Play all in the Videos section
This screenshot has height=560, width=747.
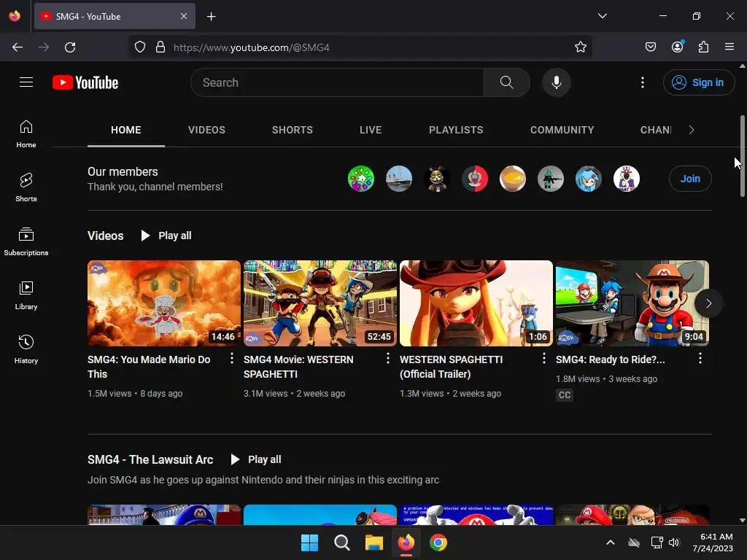click(x=166, y=236)
